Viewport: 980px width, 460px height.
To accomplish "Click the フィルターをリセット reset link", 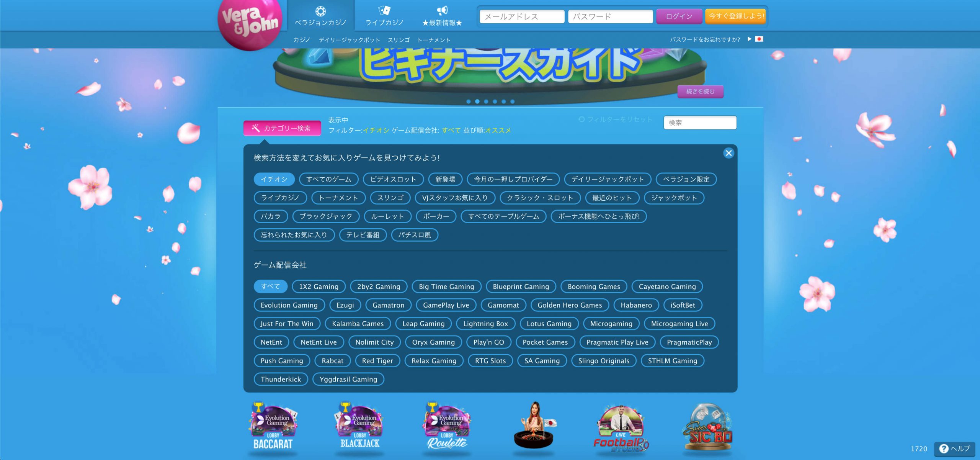I will [x=615, y=120].
